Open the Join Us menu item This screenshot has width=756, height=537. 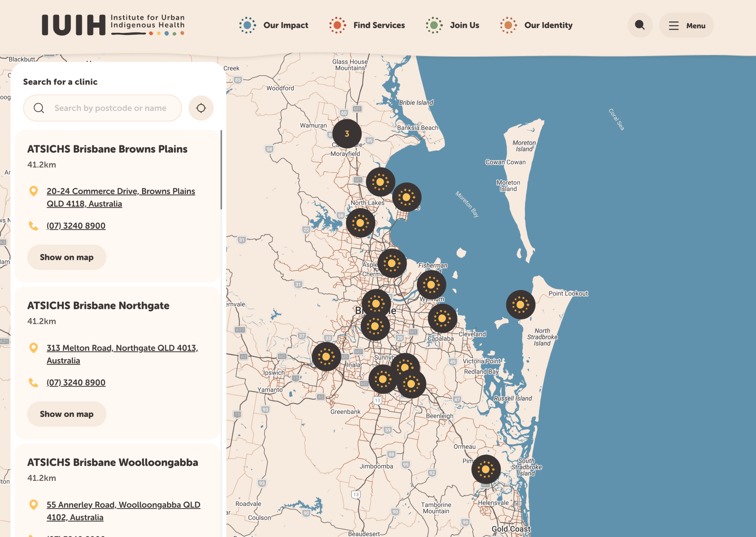(x=452, y=25)
